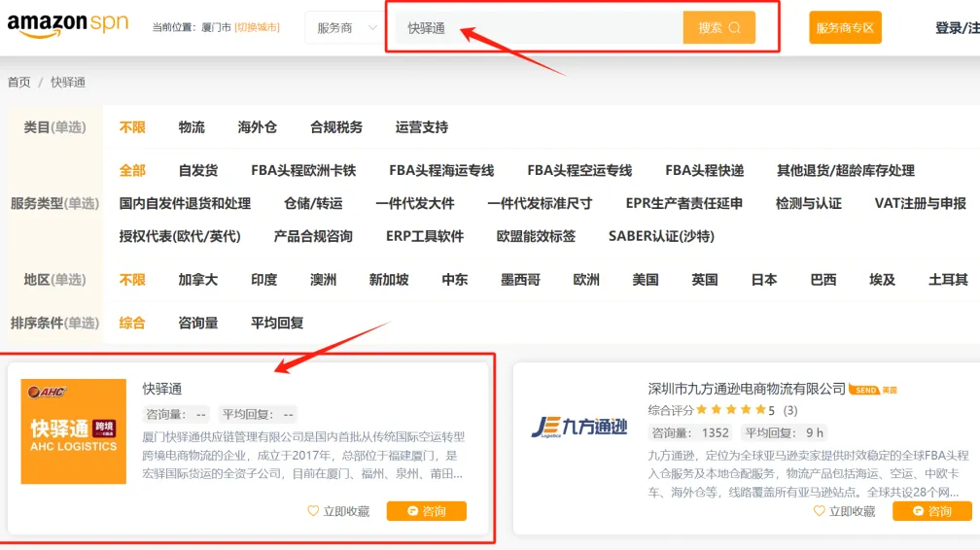The height and width of the screenshot is (550, 980).
Task: Filter region by 土耳其
Action: 948,280
